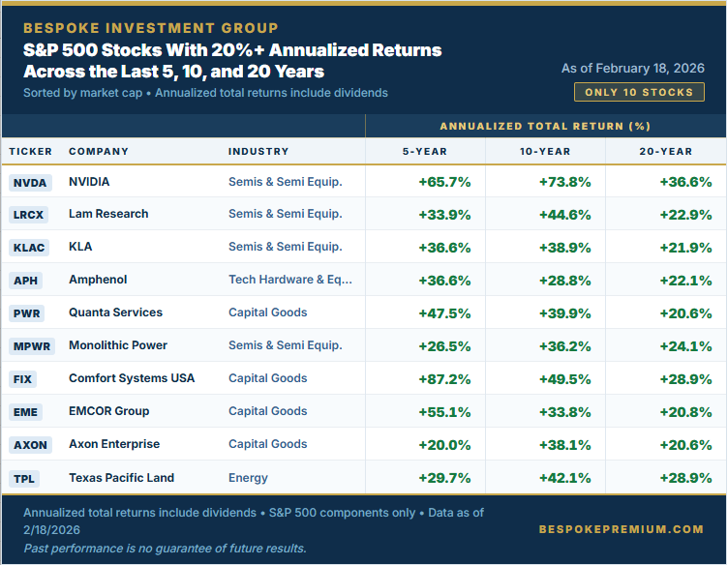
Task: Click the 5-YEAR column header
Action: (x=425, y=151)
